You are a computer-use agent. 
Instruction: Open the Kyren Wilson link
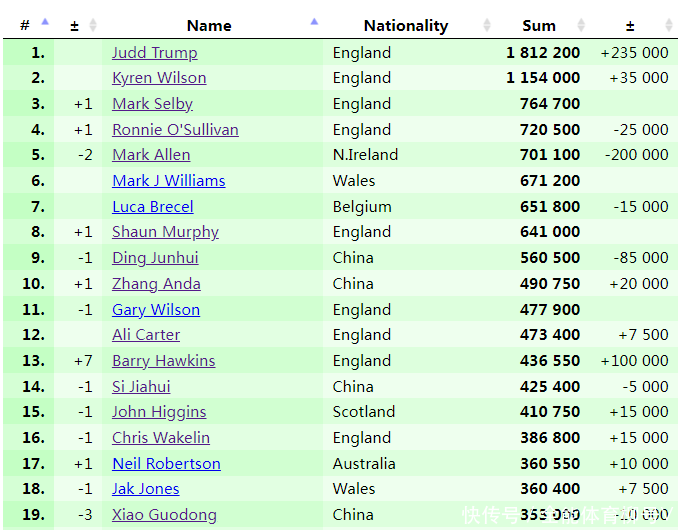(x=159, y=77)
